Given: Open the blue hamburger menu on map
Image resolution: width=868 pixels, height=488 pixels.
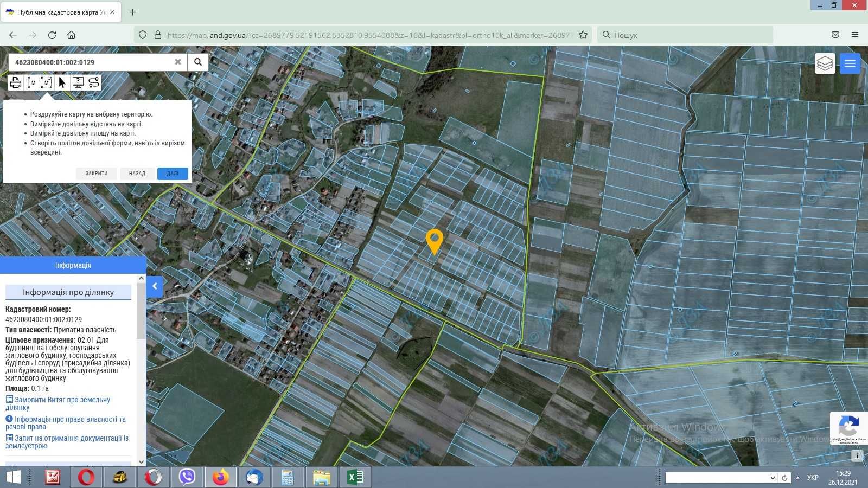Looking at the screenshot, I should coord(850,63).
